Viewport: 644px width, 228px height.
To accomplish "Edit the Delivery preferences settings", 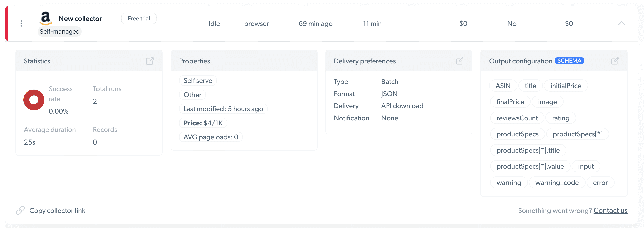I will coord(460,61).
